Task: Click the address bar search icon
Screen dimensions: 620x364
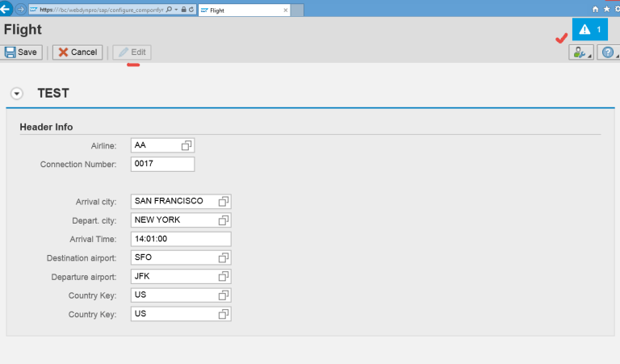Action: coord(169,10)
